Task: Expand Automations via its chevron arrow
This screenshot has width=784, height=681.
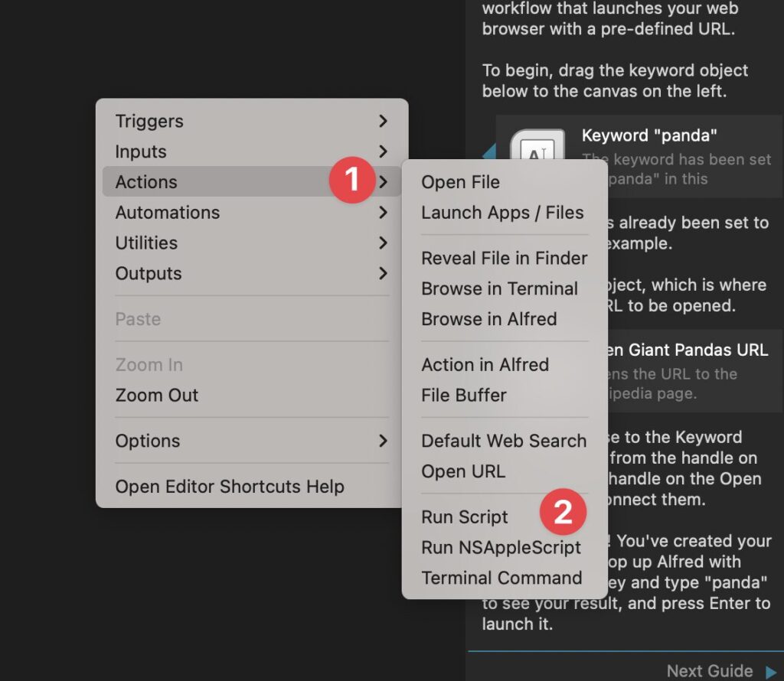Action: click(x=383, y=213)
